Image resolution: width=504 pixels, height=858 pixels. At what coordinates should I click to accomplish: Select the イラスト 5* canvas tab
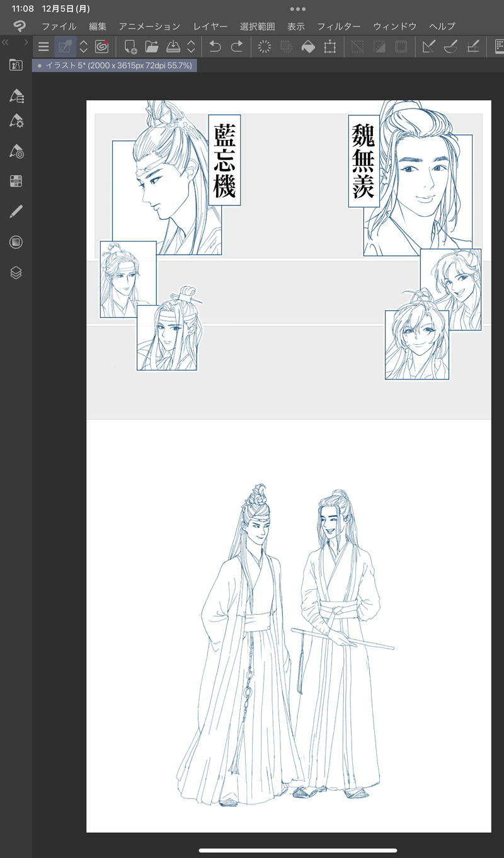click(x=115, y=66)
